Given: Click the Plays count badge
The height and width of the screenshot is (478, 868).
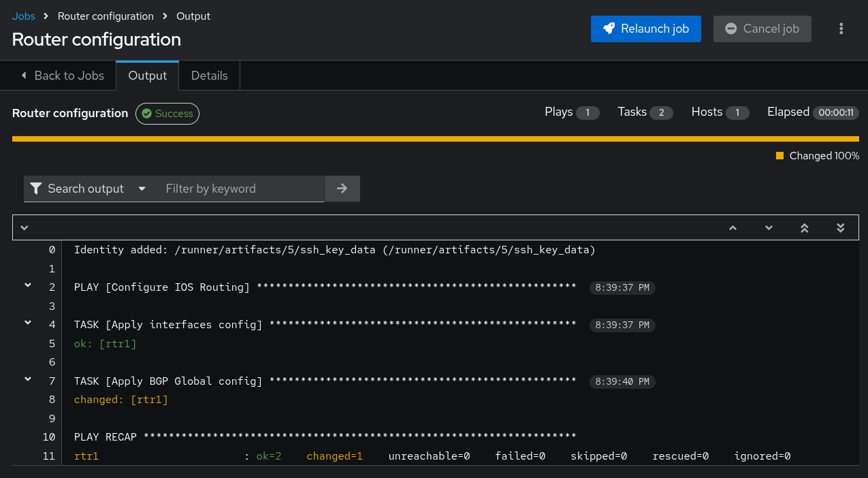Looking at the screenshot, I should point(588,113).
